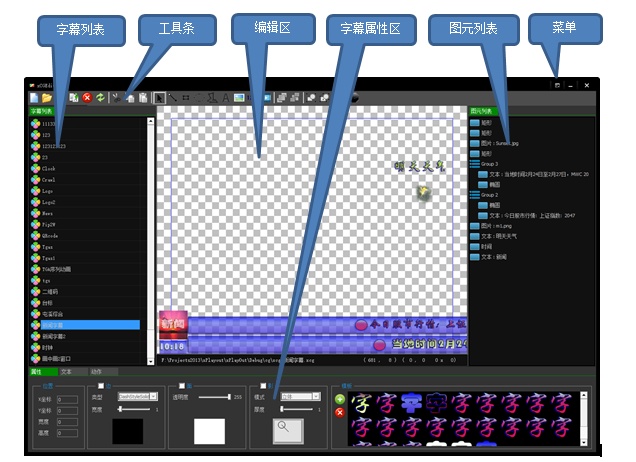Select the text 'A' tool
Screen dimensions: 636x462
point(224,97)
